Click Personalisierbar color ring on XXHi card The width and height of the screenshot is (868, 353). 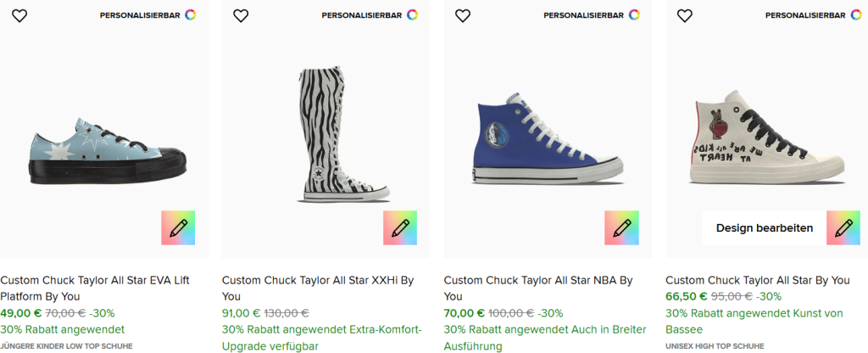pos(413,14)
